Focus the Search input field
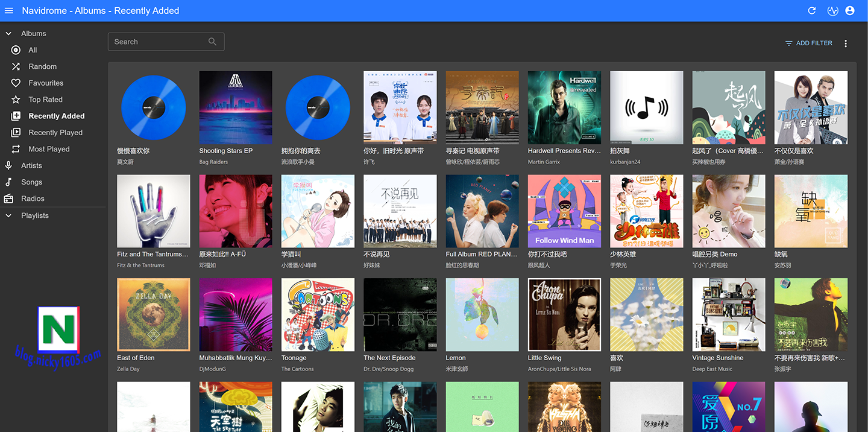The height and width of the screenshot is (432, 868). [166, 42]
